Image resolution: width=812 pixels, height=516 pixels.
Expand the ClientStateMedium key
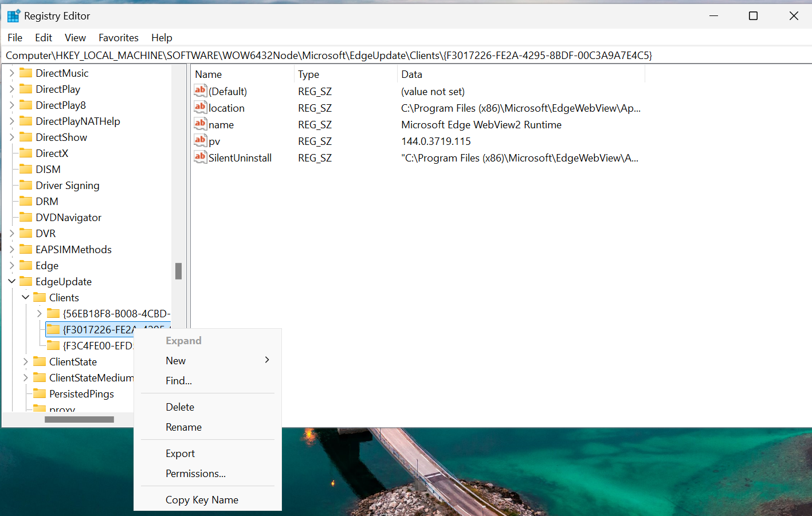tap(25, 377)
